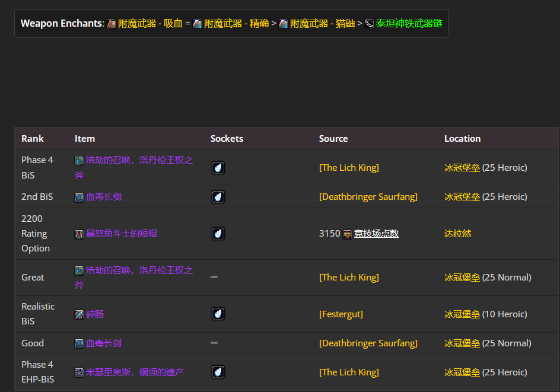Open the 附魔武器 - 猫鼬 enchant link
Viewport: 560px width, 392px height.
coord(322,24)
